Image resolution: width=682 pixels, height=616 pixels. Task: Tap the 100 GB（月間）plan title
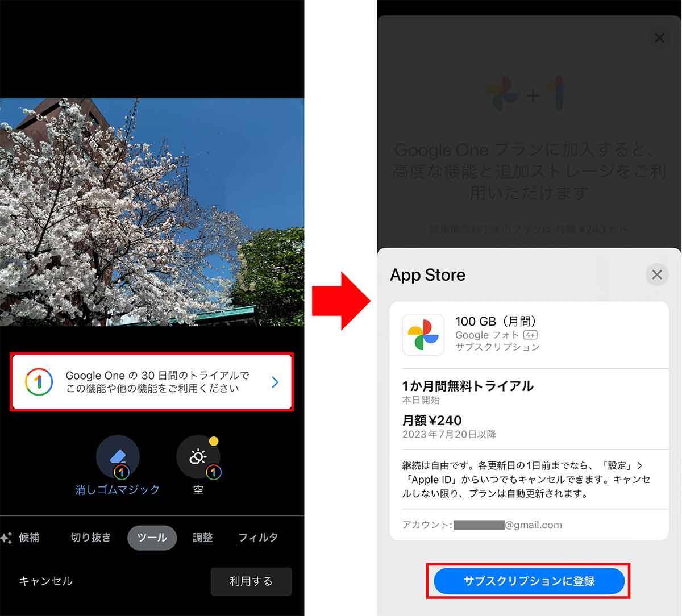496,321
